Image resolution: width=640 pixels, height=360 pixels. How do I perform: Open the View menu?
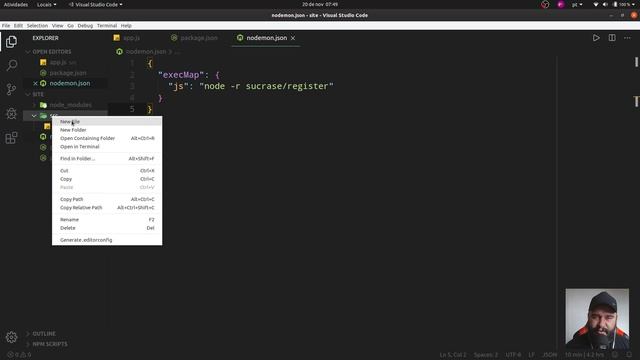pyautogui.click(x=58, y=26)
